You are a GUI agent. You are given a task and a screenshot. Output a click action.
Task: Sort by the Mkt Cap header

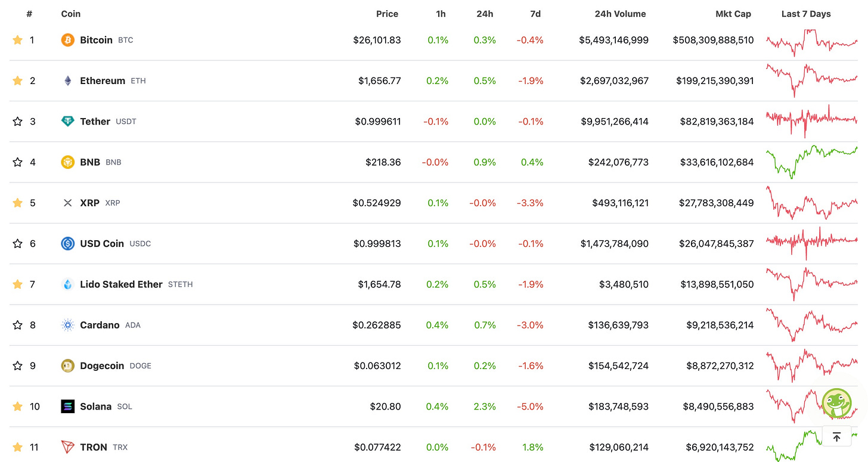click(733, 14)
